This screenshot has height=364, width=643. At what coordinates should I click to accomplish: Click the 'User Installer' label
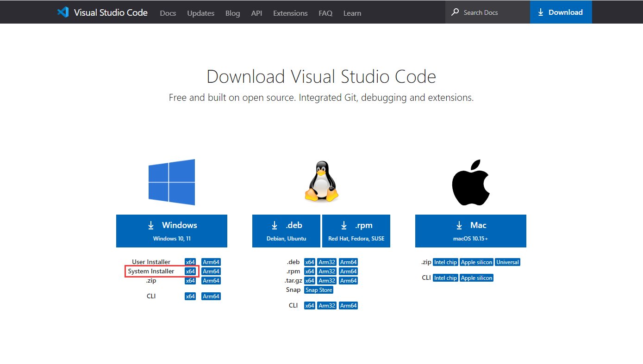pos(151,262)
